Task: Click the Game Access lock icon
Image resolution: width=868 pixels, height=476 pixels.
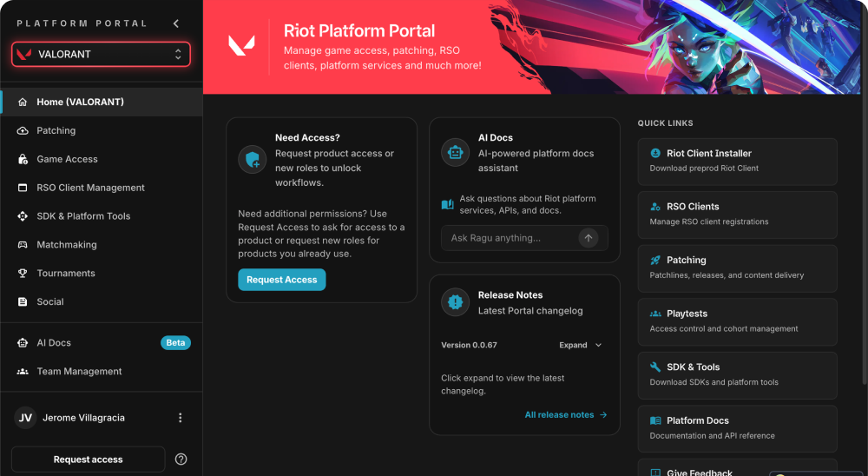Action: pos(23,159)
